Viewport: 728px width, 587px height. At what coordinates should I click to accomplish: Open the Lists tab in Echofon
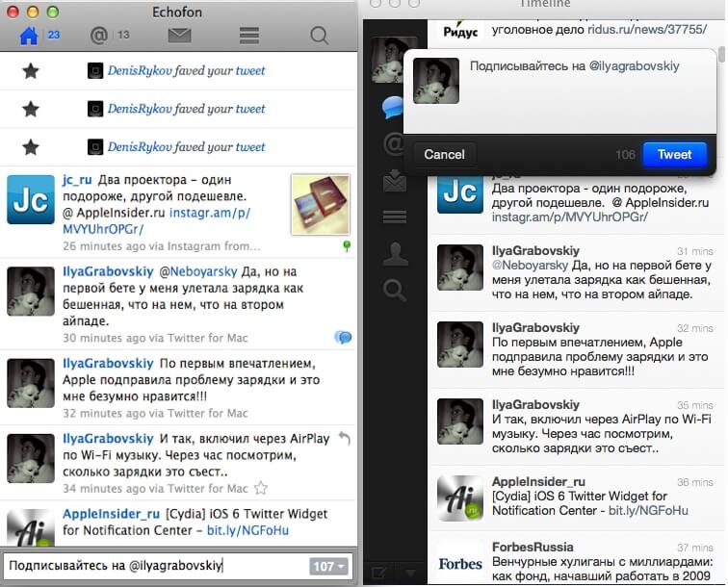[249, 36]
